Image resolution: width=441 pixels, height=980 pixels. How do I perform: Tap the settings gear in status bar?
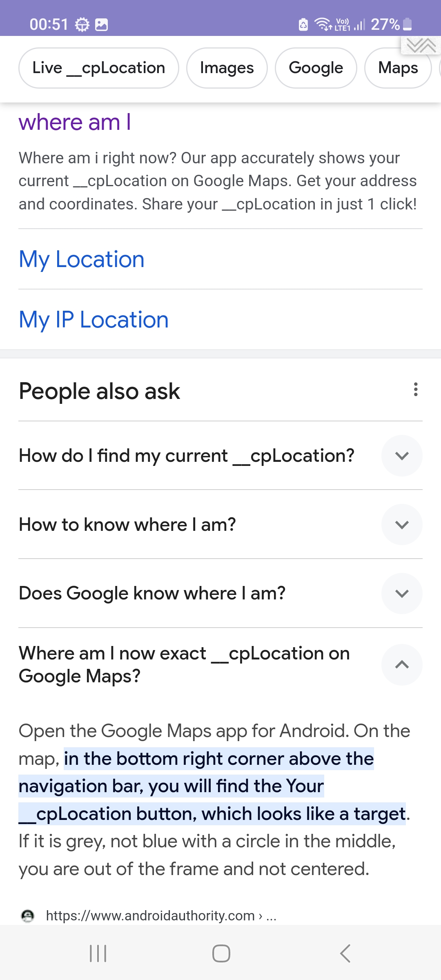82,25
